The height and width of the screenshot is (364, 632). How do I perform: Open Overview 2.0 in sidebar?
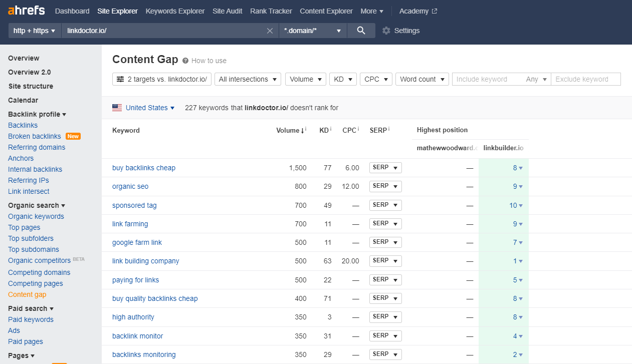point(30,72)
